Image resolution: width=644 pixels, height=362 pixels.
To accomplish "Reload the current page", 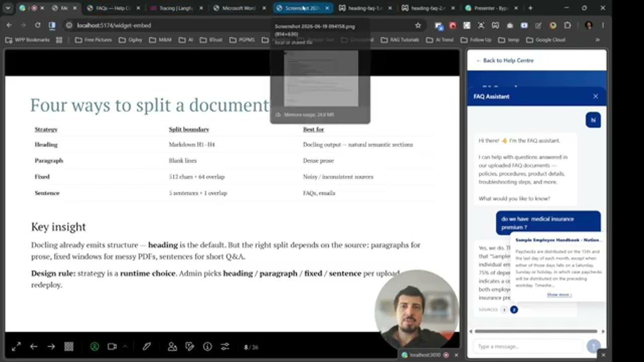I will (x=38, y=25).
